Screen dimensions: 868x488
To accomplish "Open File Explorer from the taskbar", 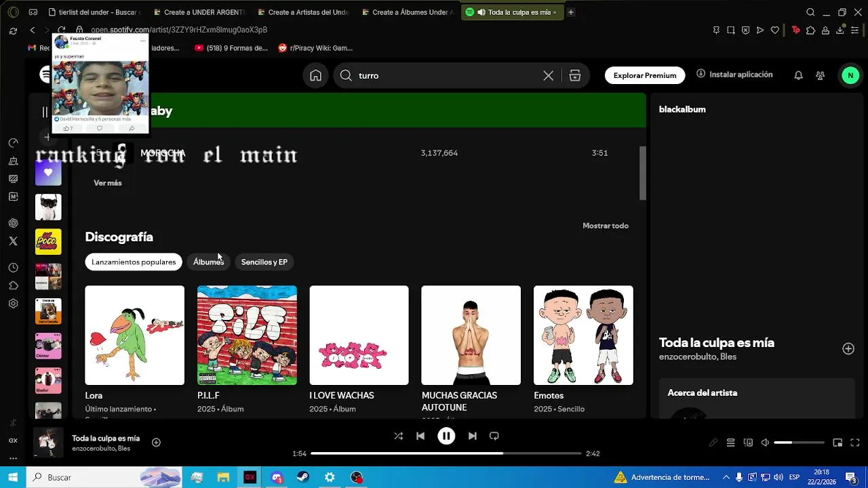I will pos(223,477).
